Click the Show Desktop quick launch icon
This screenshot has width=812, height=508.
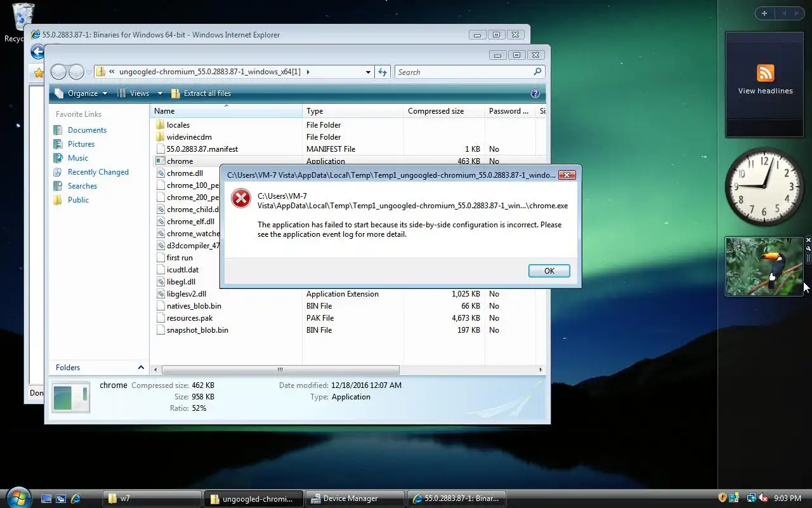point(46,499)
